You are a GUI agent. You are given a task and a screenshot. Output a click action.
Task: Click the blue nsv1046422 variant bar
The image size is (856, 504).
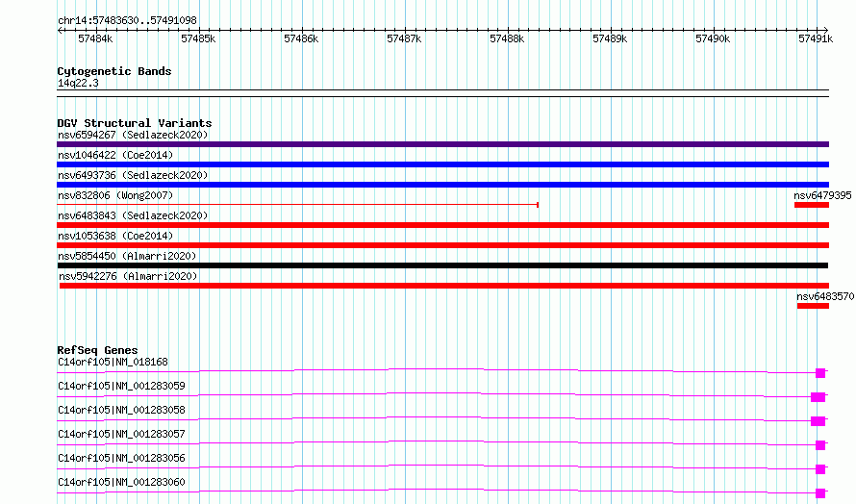click(442, 164)
